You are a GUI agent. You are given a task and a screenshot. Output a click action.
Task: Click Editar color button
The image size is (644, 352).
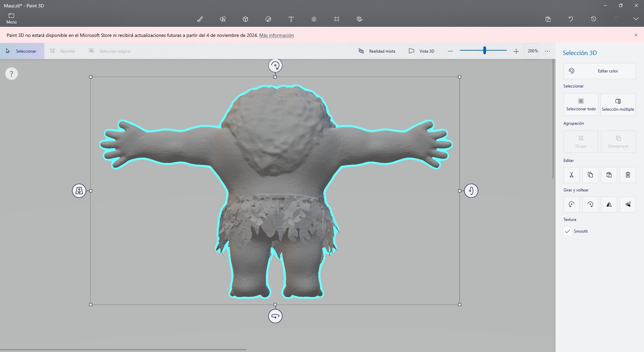pyautogui.click(x=600, y=71)
